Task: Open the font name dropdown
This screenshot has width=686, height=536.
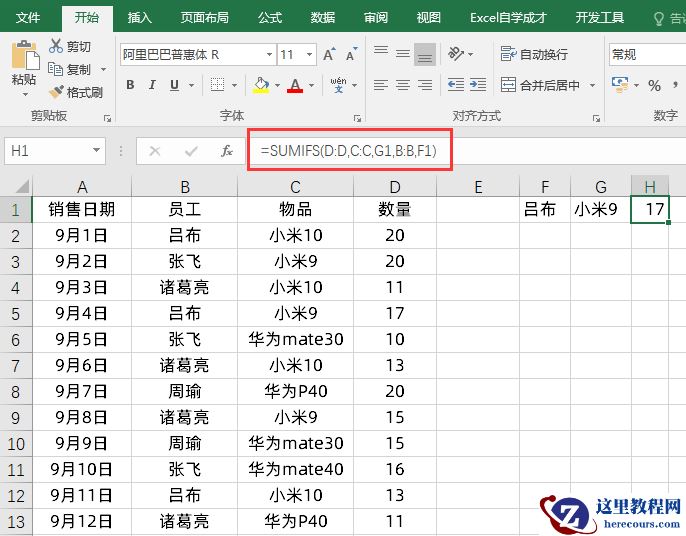Action: (269, 55)
